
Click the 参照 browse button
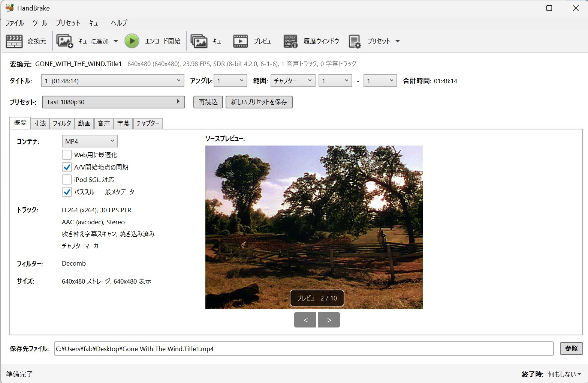(x=571, y=348)
